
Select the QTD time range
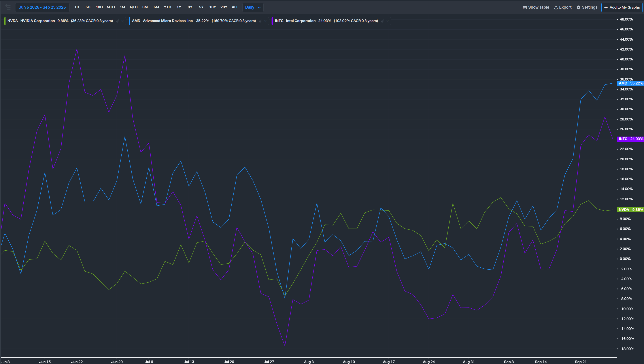134,7
